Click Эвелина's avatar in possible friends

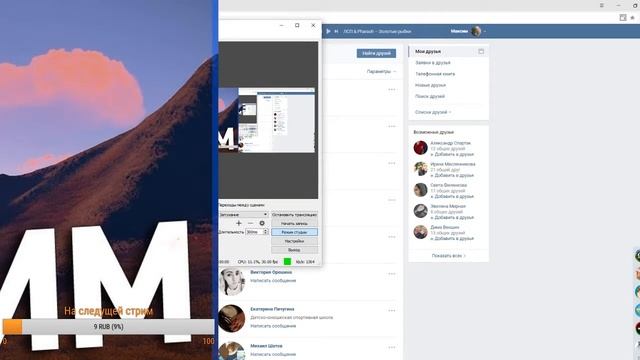click(x=420, y=211)
